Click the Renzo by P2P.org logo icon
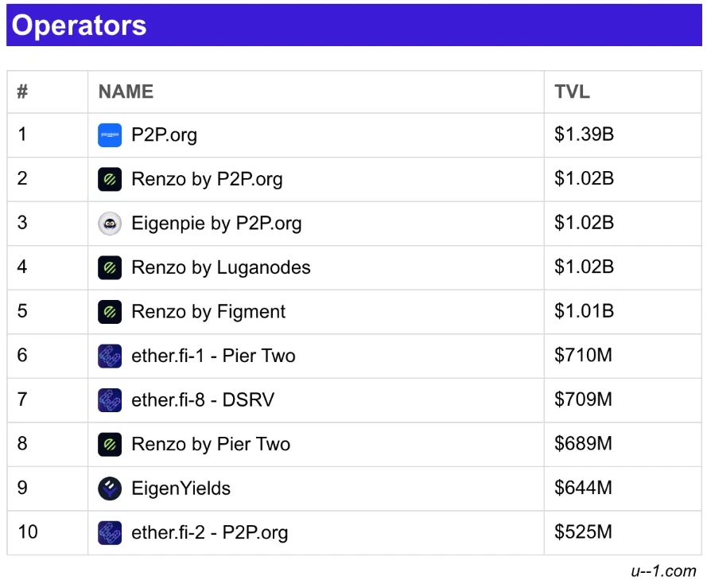This screenshot has height=588, width=707. (110, 180)
